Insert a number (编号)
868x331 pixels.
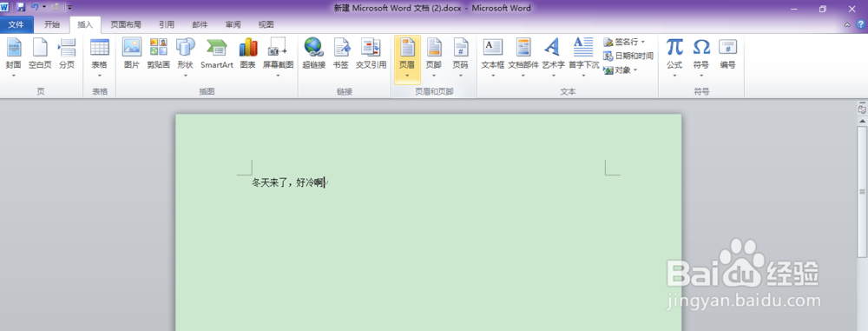pos(728,55)
